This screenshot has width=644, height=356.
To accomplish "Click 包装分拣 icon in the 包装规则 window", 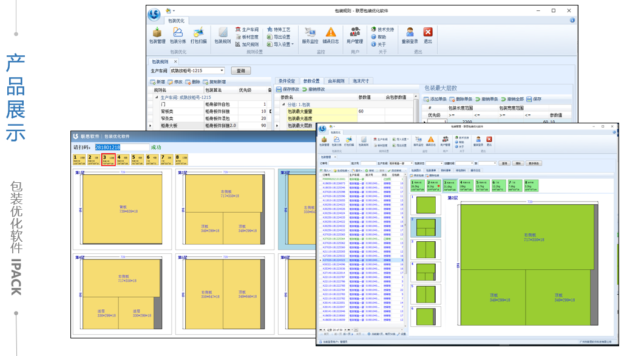I will pos(178,35).
